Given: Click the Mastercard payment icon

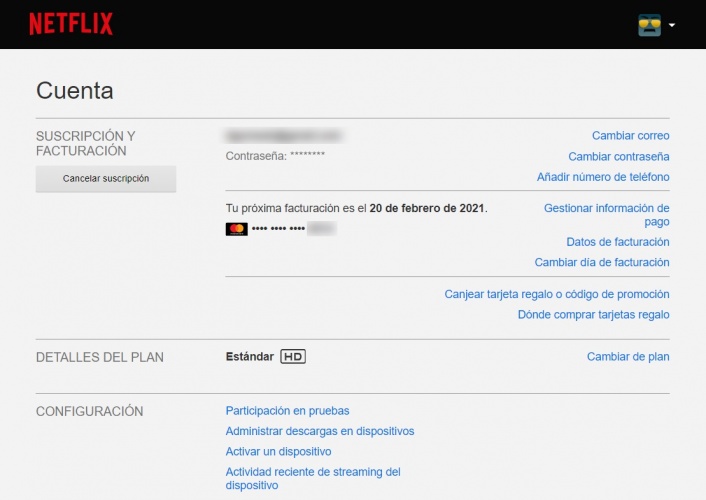Looking at the screenshot, I should pos(236,229).
